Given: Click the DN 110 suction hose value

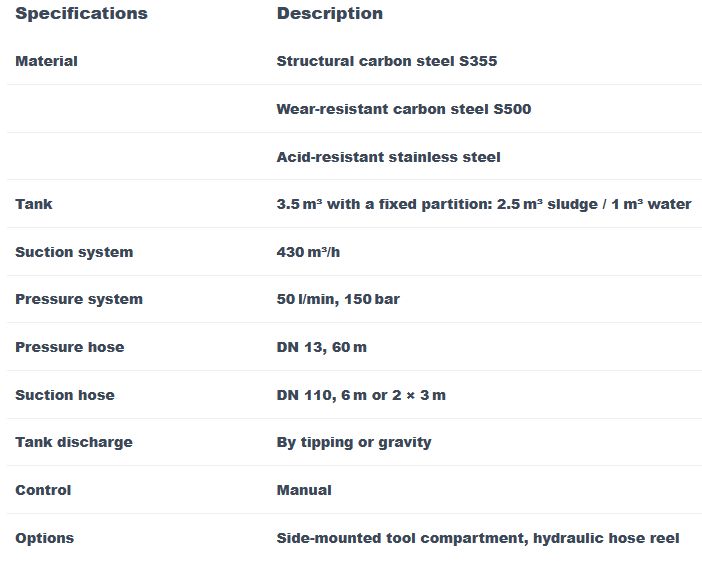Looking at the screenshot, I should 361,395.
